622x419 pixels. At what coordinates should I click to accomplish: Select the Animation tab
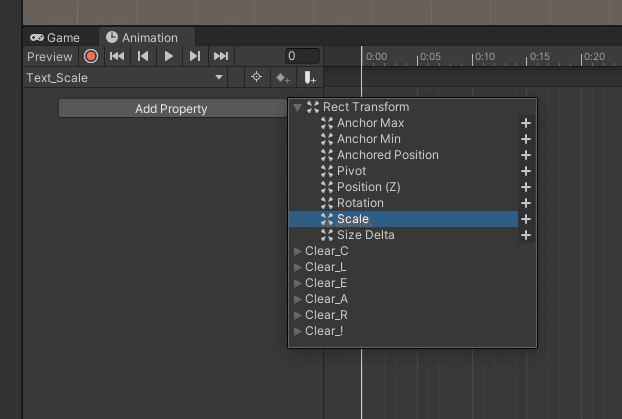(x=141, y=38)
